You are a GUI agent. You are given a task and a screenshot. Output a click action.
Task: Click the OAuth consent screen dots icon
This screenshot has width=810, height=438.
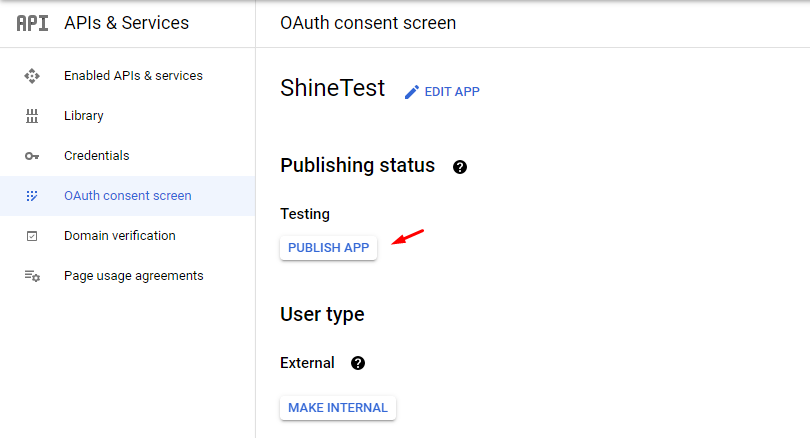[x=32, y=196]
